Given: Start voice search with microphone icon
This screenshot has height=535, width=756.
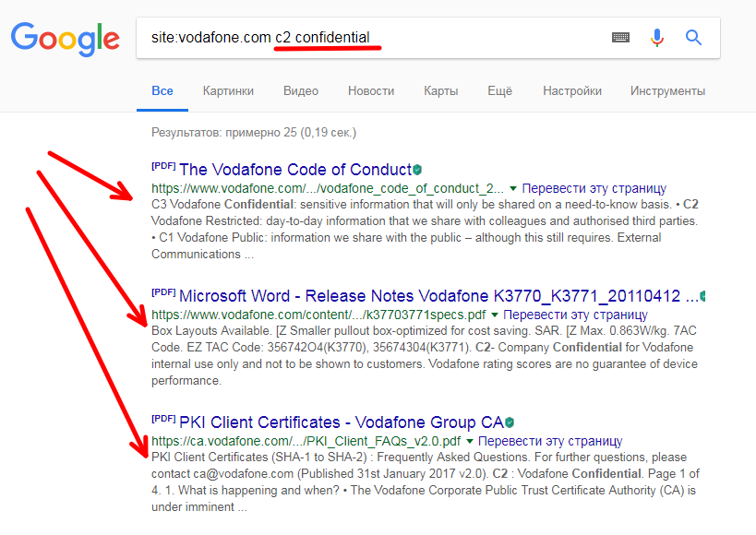Looking at the screenshot, I should [x=657, y=38].
